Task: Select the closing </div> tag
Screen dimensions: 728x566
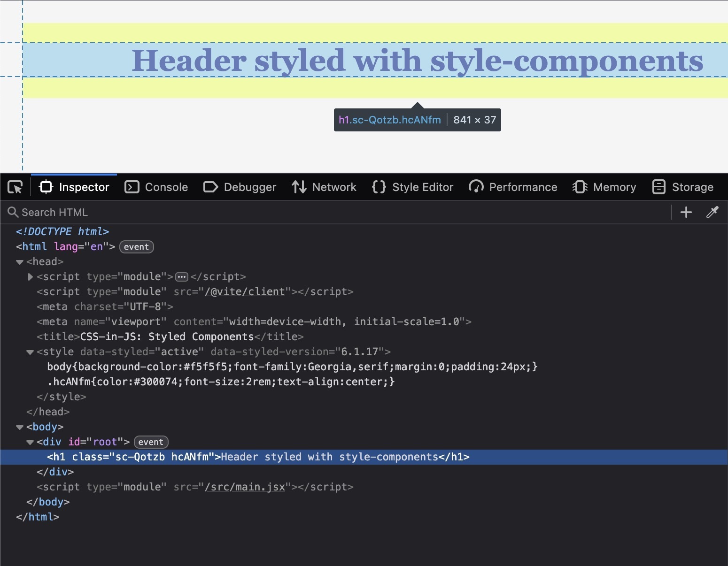Action: tap(55, 472)
